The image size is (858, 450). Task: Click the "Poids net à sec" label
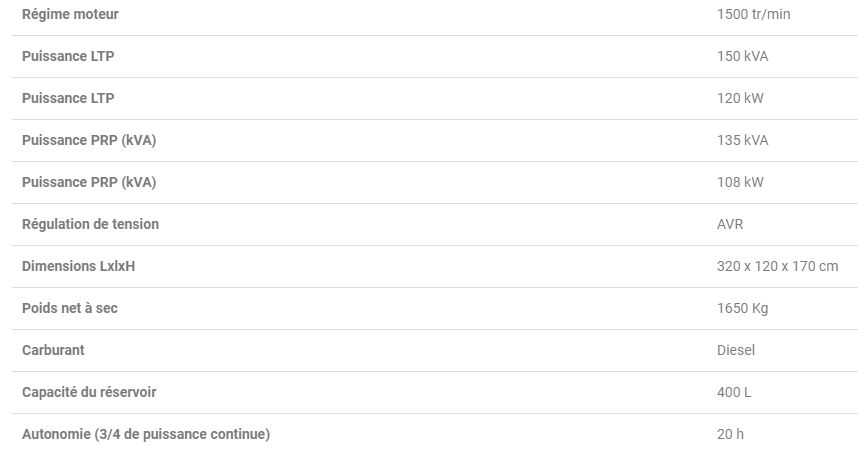(70, 308)
